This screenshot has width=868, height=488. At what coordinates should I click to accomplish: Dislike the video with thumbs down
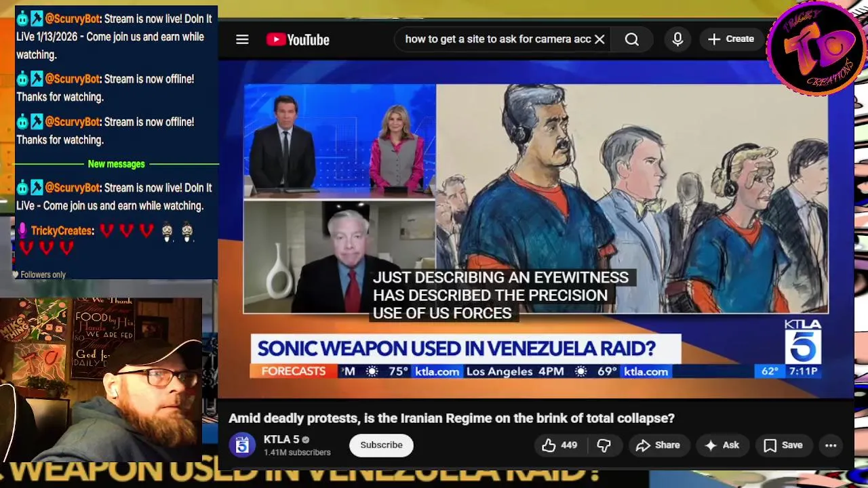pyautogui.click(x=604, y=445)
